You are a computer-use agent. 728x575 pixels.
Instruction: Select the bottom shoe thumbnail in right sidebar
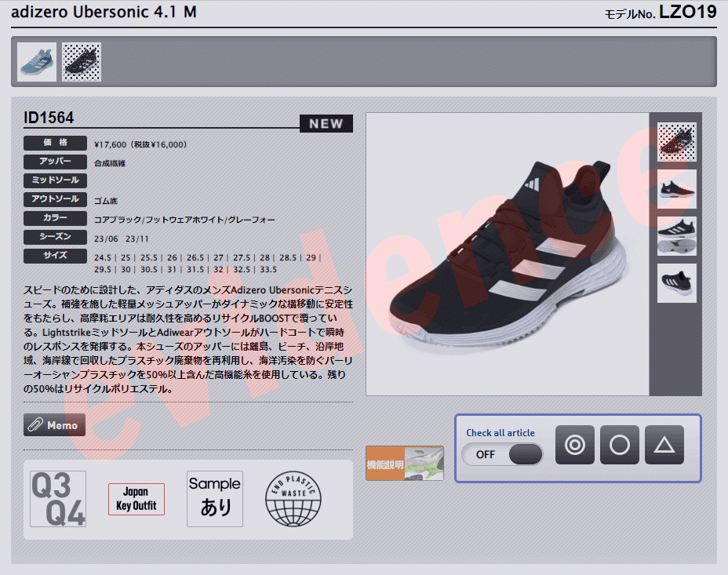point(675,284)
